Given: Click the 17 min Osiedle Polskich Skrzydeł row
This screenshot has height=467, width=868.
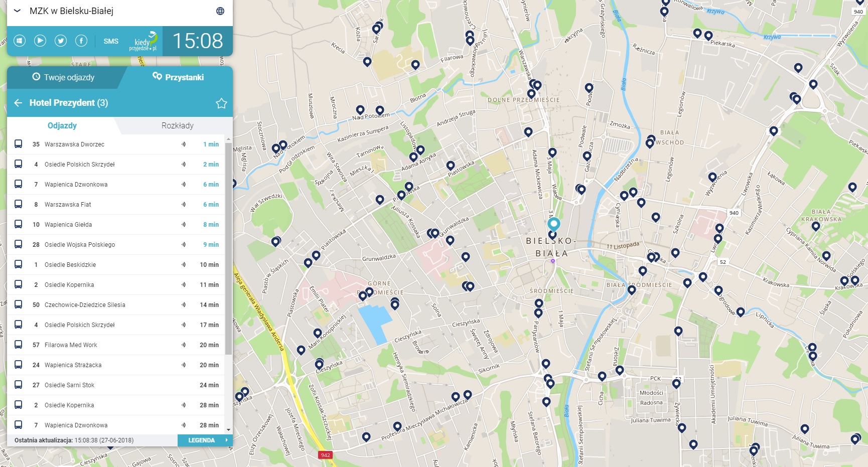Looking at the screenshot, I should tap(116, 325).
